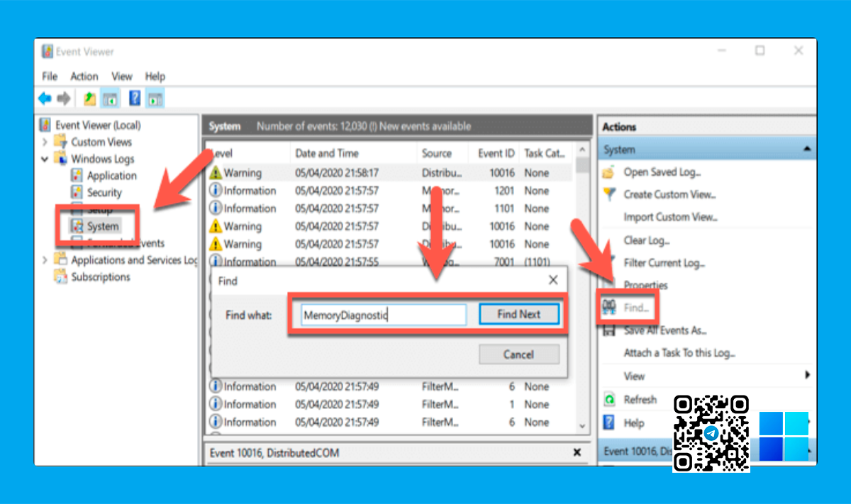Select Windows Logs in the tree
851x504 pixels.
click(102, 159)
